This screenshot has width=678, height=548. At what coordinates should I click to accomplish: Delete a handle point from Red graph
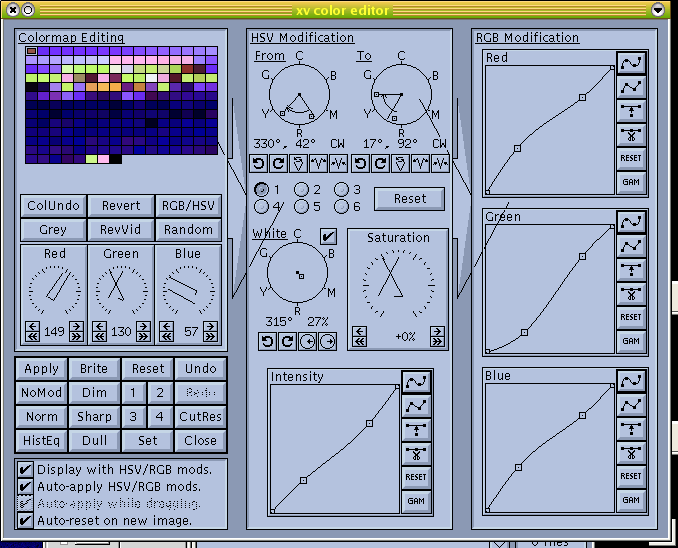[631, 135]
